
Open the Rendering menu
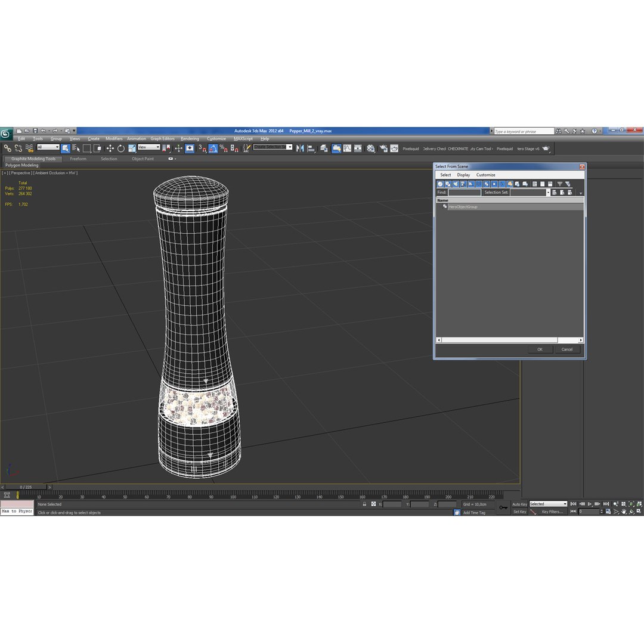click(x=190, y=139)
